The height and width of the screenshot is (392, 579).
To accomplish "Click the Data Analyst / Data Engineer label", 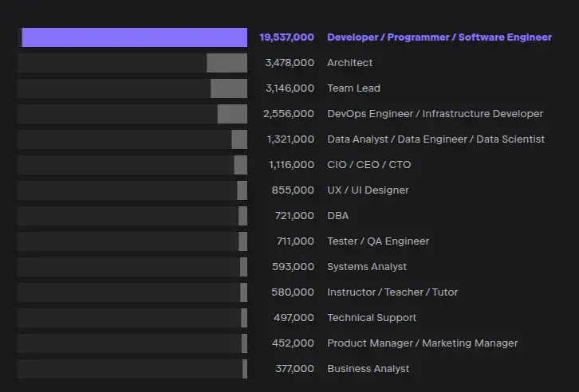I will click(x=435, y=139).
